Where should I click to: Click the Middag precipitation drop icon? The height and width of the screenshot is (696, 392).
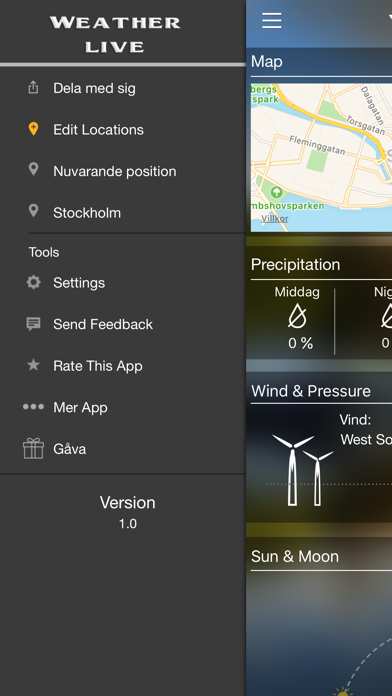coord(297,317)
